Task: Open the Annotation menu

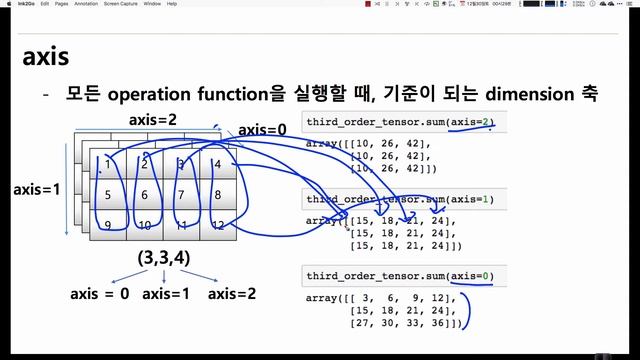Action: click(x=86, y=4)
